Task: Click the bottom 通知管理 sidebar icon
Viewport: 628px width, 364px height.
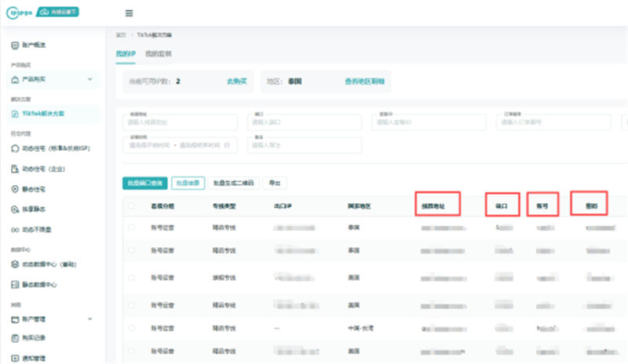Action: pos(15,359)
